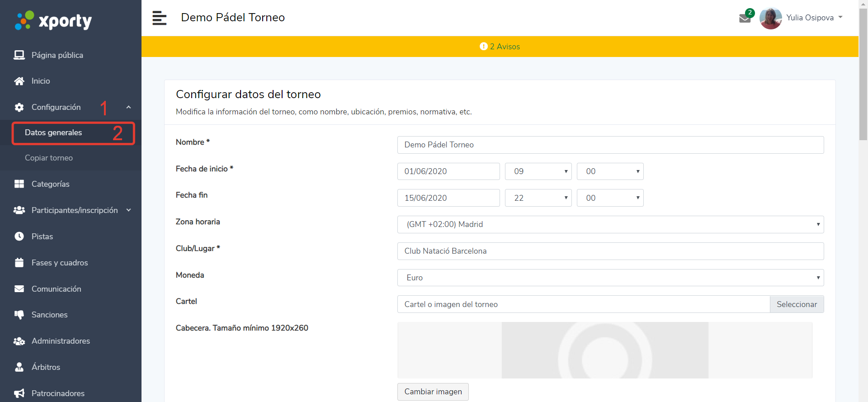Go to Página pública
Screen dimensions: 868x402
pyautogui.click(x=57, y=55)
